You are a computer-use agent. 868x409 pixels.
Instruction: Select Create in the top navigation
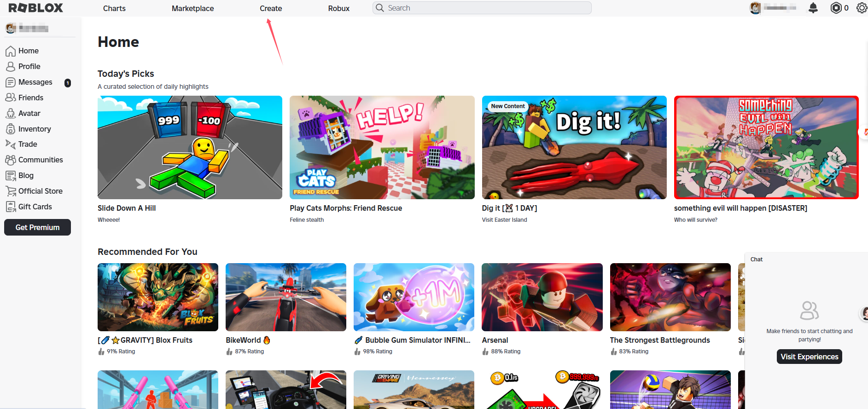pyautogui.click(x=271, y=8)
